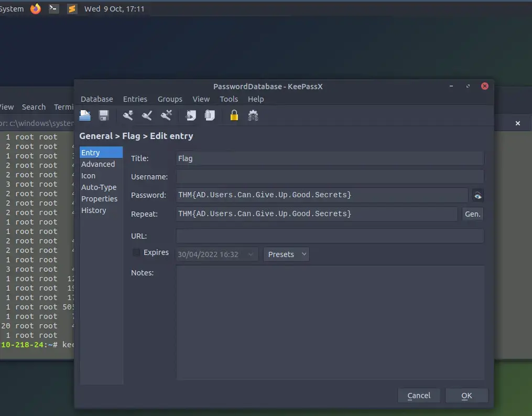
Task: Launch Sublime Text from top panel
Action: pyautogui.click(x=72, y=8)
